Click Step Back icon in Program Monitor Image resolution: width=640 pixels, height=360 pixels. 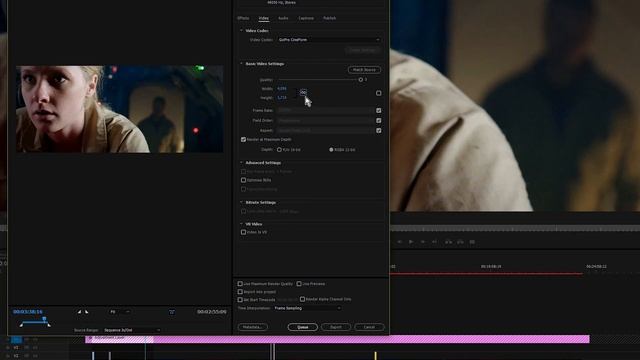click(x=400, y=242)
